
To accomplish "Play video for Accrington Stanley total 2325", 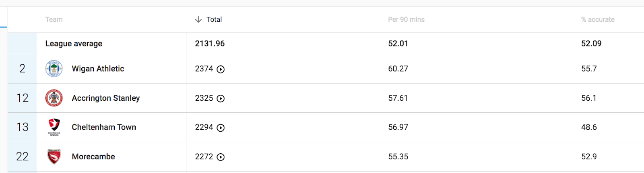I will point(221,98).
